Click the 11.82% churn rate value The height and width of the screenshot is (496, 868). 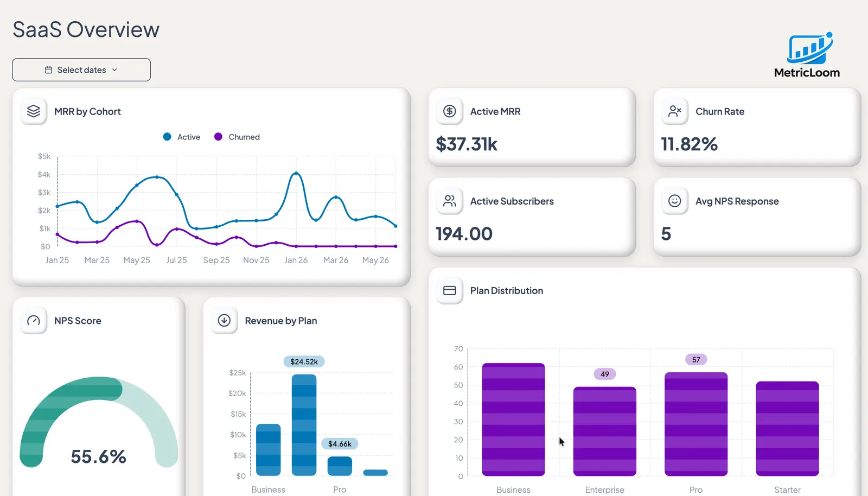pyautogui.click(x=689, y=144)
